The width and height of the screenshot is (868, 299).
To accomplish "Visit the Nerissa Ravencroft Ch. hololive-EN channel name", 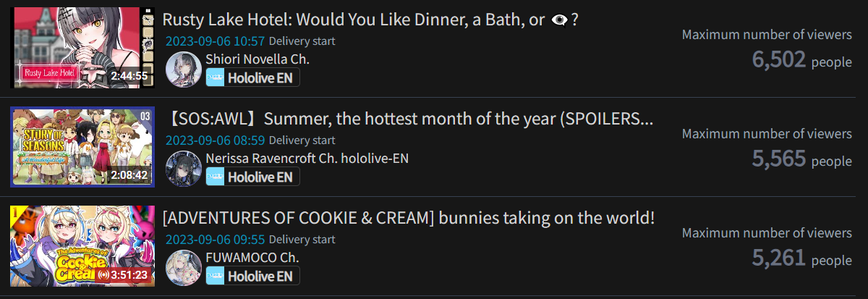I will click(307, 159).
